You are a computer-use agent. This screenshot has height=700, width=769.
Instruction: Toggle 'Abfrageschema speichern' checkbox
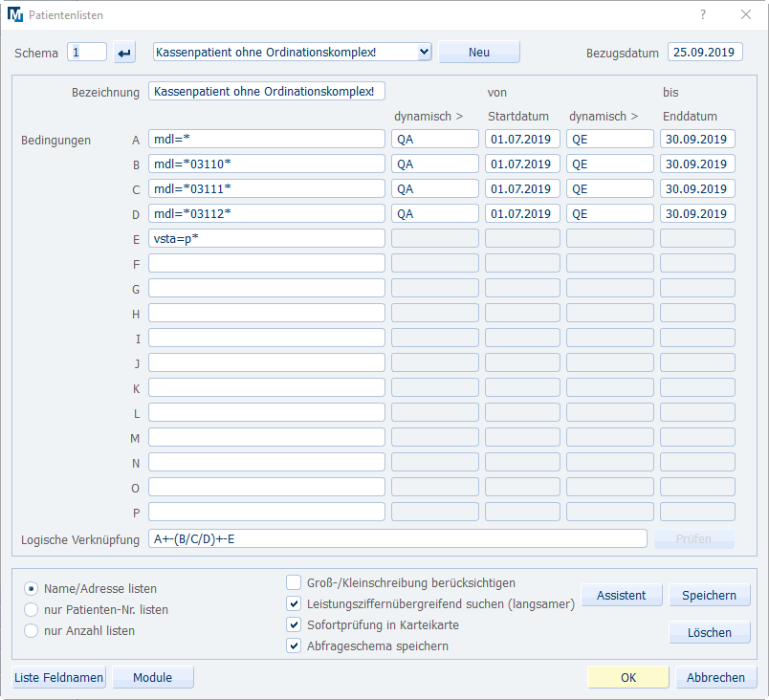point(295,645)
